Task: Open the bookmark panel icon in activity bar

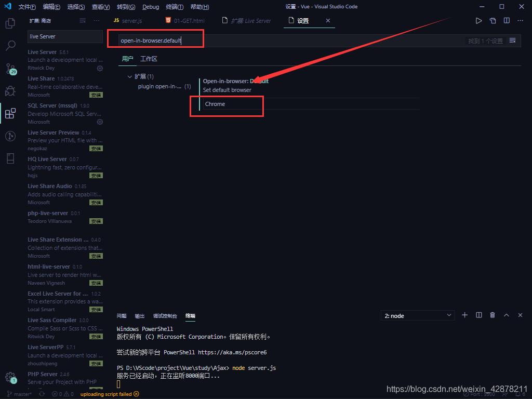Action: [x=10, y=158]
